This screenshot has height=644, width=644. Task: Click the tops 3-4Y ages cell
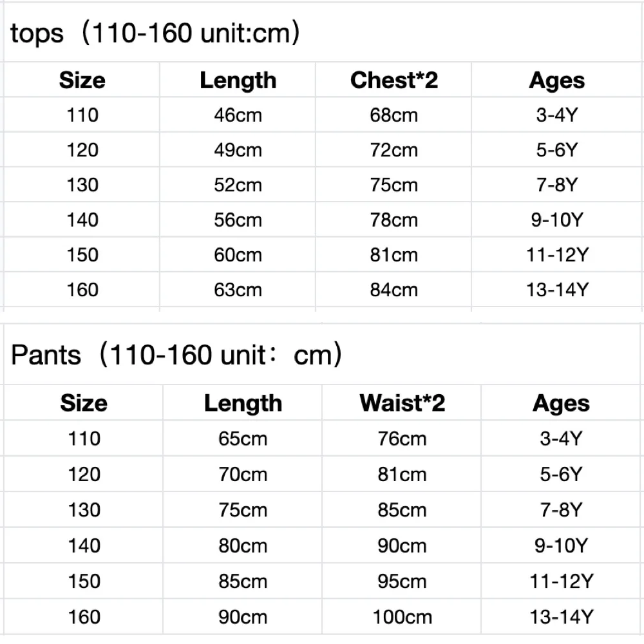tap(556, 115)
